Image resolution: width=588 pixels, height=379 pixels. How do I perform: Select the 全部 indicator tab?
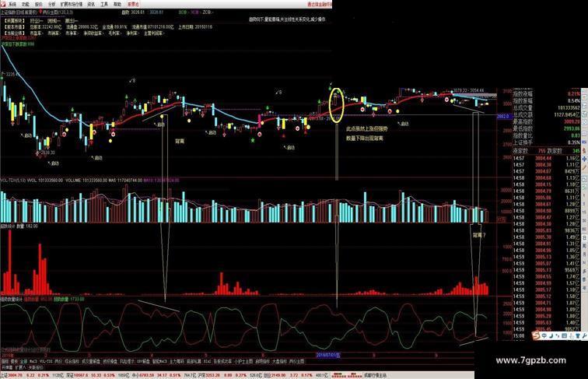(x=24, y=361)
